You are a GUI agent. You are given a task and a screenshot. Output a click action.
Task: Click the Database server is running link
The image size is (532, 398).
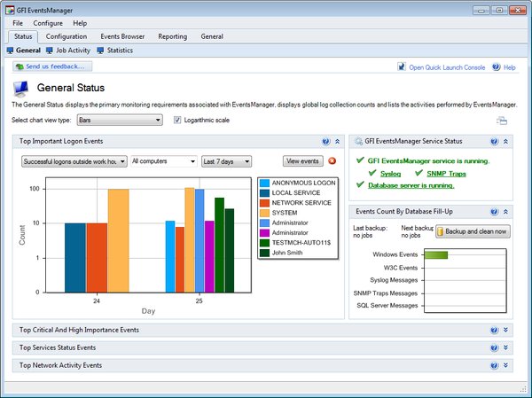(411, 185)
